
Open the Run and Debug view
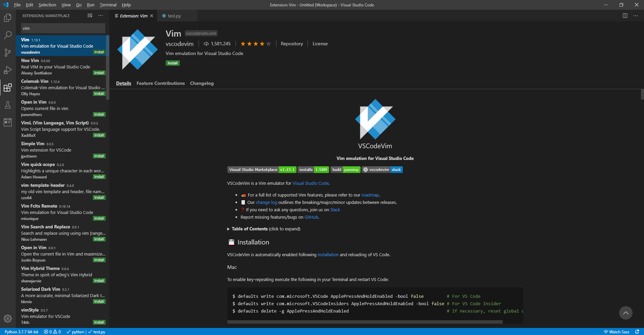pos(8,70)
